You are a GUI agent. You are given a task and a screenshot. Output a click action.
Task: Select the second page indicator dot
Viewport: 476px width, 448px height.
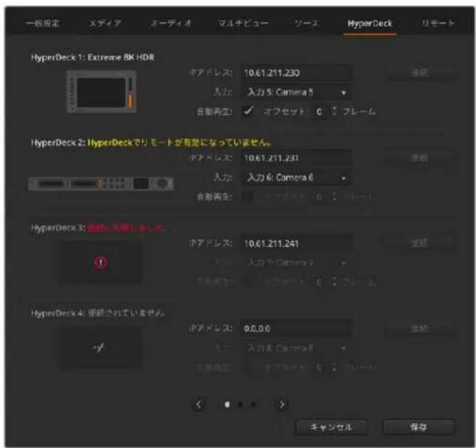240,405
